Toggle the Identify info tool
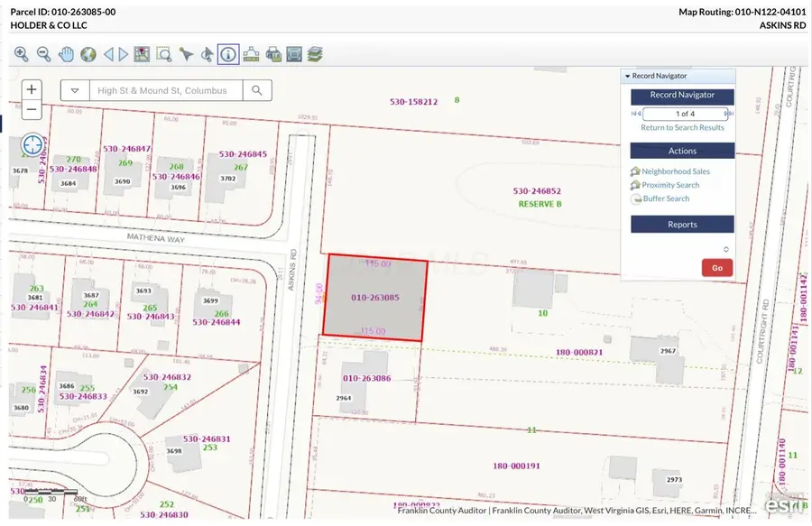The image size is (812, 526). click(228, 54)
